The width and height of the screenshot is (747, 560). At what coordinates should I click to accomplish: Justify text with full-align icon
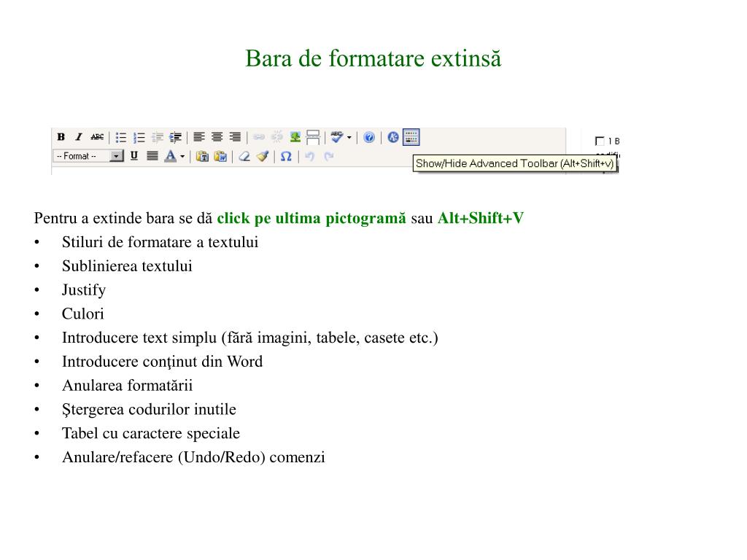pos(152,156)
